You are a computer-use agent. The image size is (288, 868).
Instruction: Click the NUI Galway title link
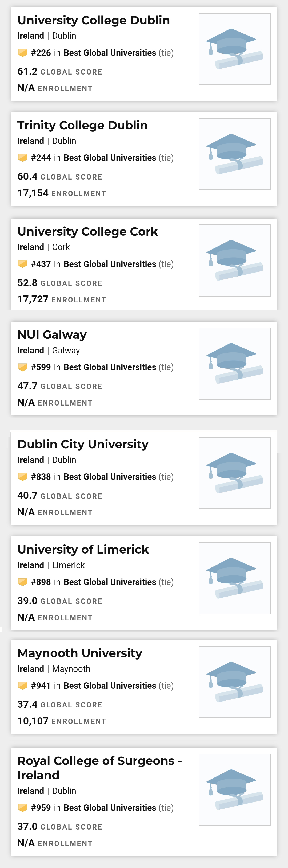point(52,334)
